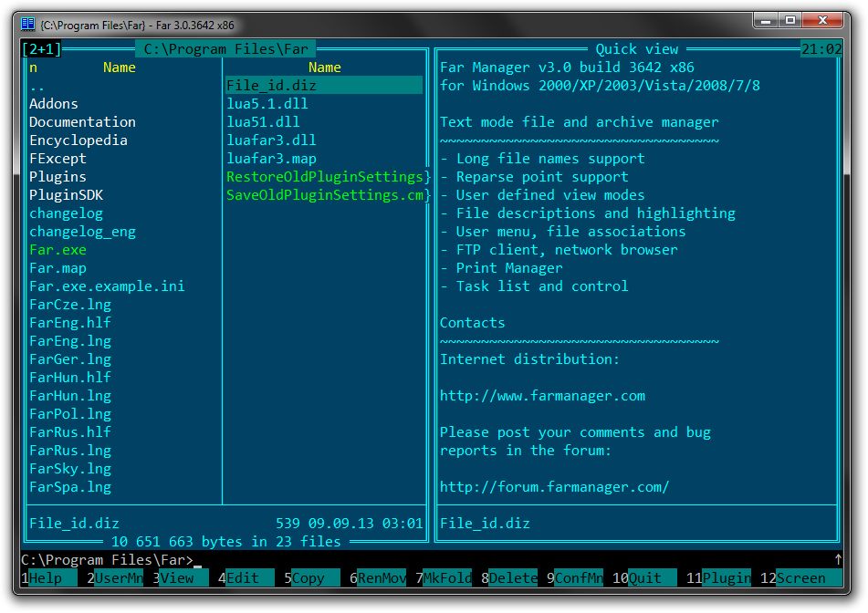Maximize the Far Manager window
The width and height of the screenshot is (868, 613).
[790, 21]
